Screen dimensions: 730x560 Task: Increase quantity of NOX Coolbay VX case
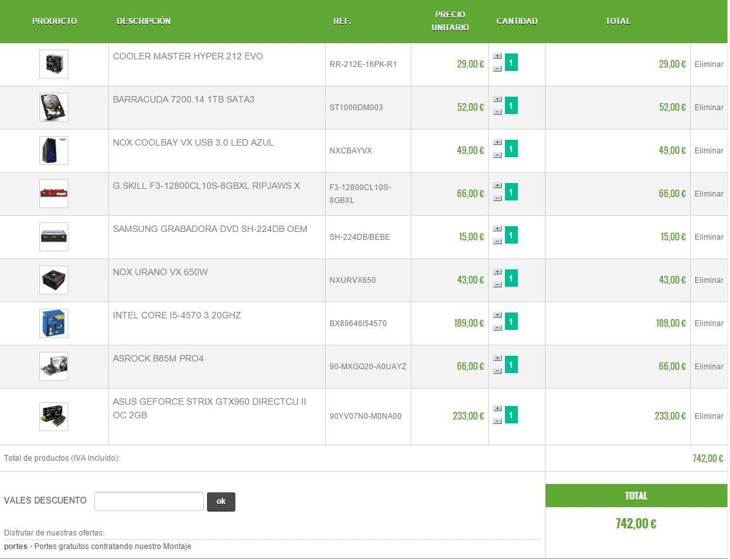pos(497,143)
